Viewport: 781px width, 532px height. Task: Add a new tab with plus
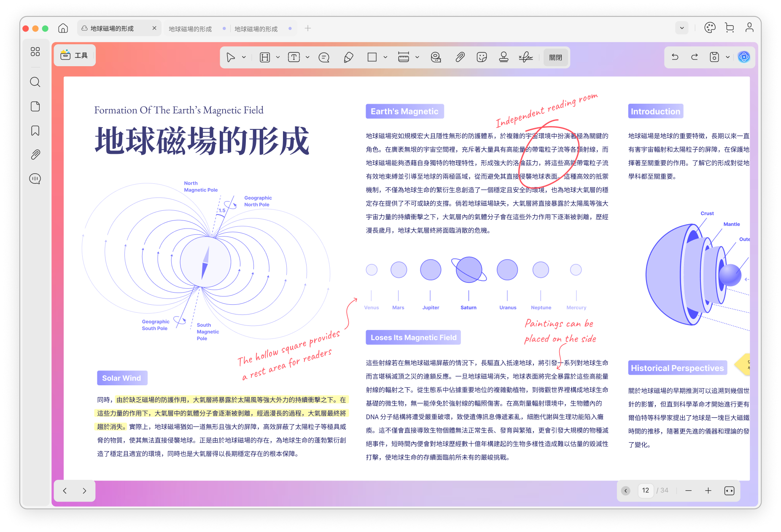308,28
